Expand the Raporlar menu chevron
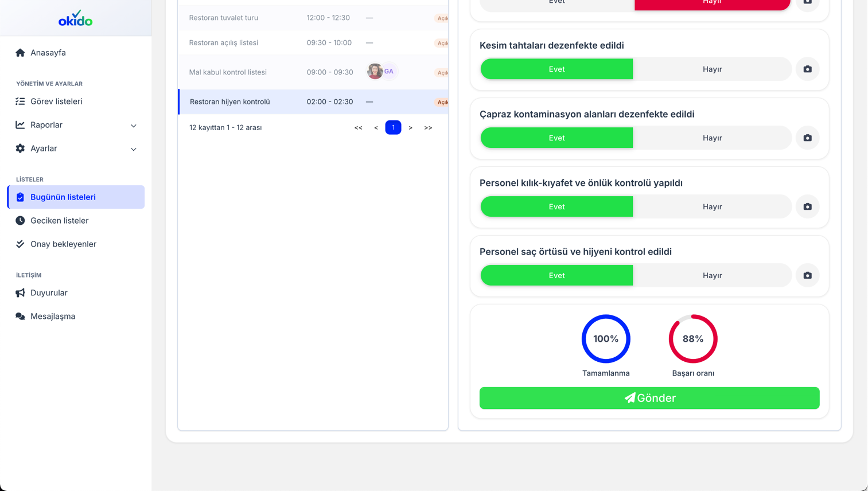868x492 pixels. pos(134,126)
